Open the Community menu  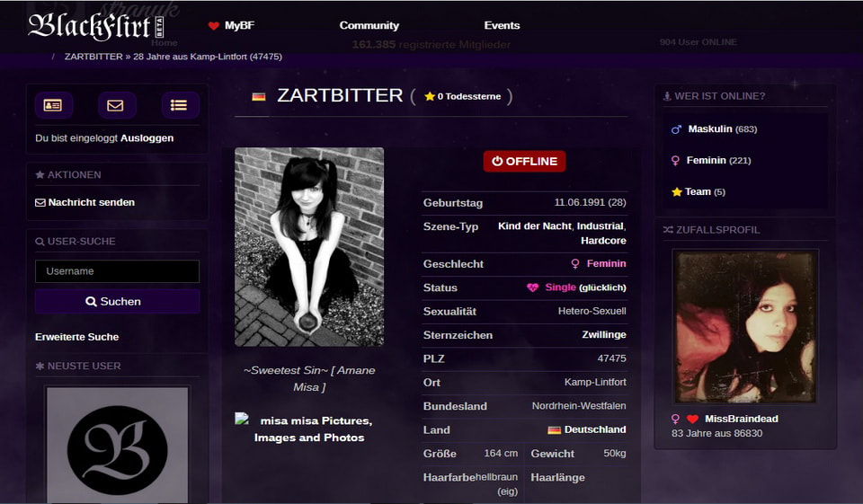coord(369,26)
